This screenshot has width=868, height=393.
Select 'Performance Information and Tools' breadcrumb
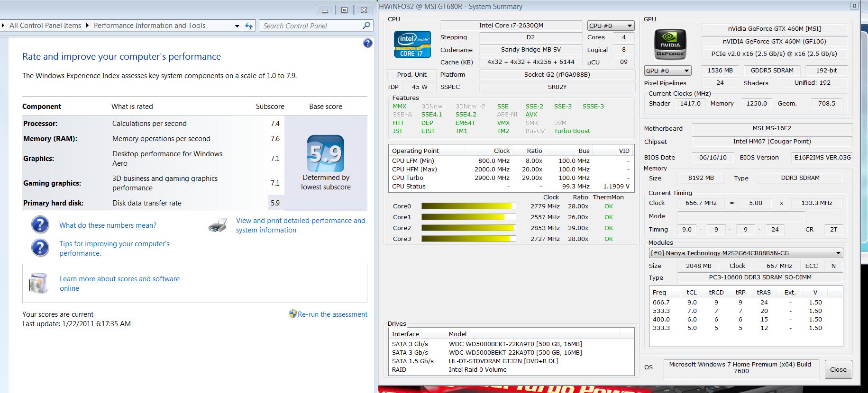[x=149, y=26]
